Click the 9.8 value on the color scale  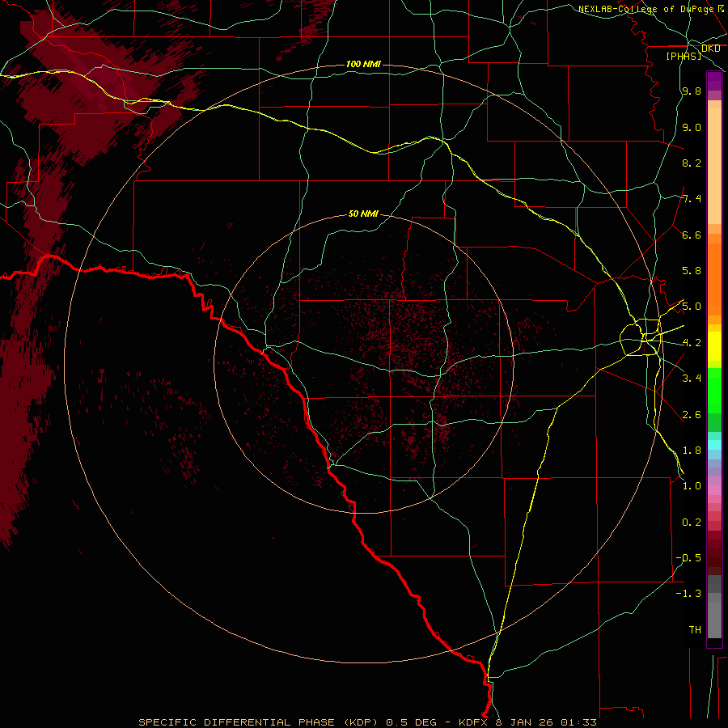pos(692,91)
